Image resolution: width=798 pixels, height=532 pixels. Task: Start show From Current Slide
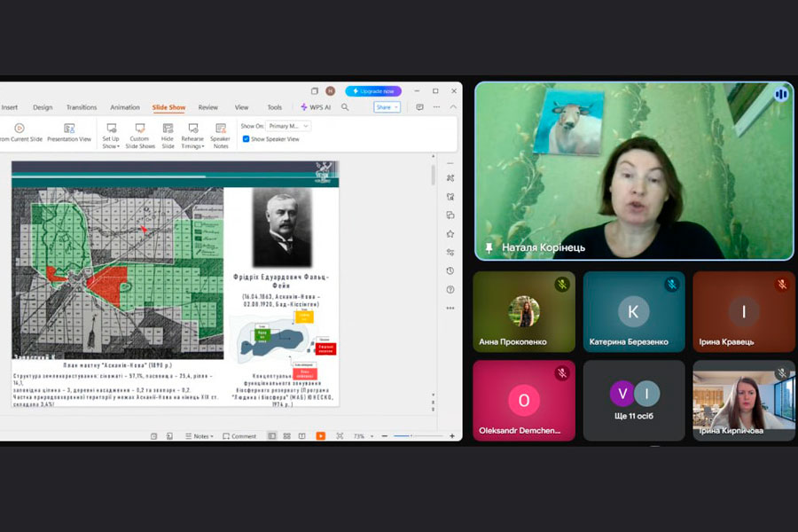(x=20, y=132)
